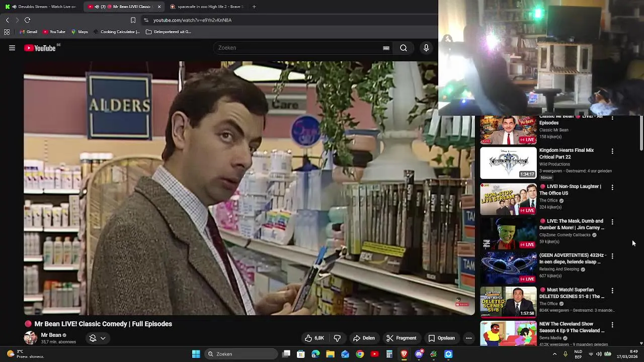Open options for Kingdom Hearts Final Mix video
This screenshot has width=644, height=362.
612,151
